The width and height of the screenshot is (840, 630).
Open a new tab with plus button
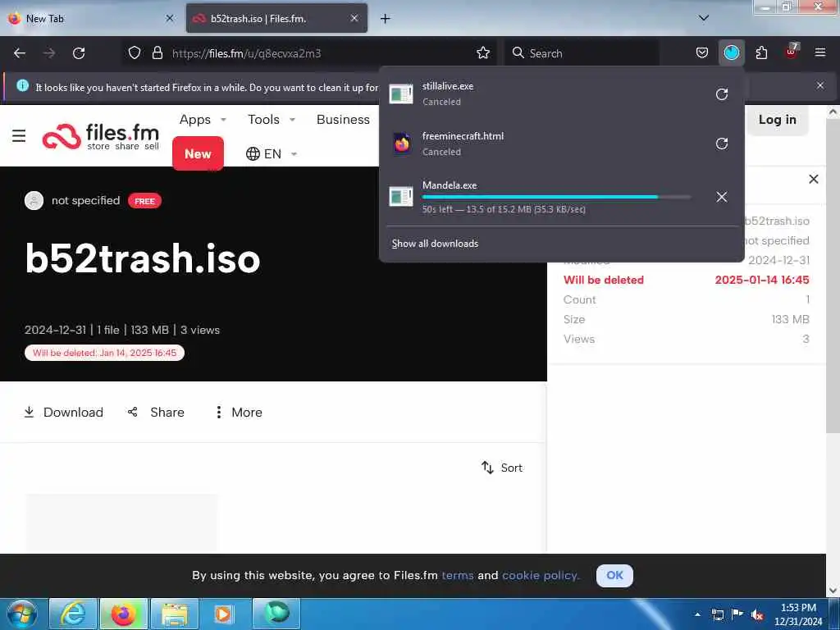(385, 19)
